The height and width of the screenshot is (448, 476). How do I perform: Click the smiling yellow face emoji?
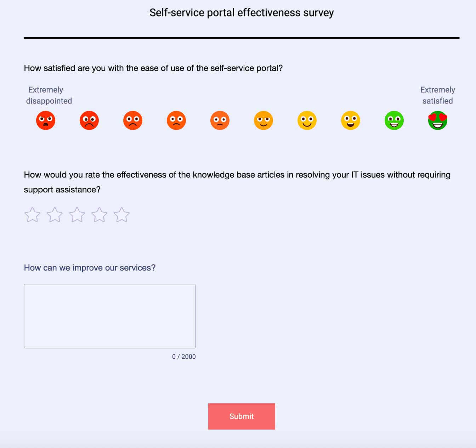pos(307,121)
